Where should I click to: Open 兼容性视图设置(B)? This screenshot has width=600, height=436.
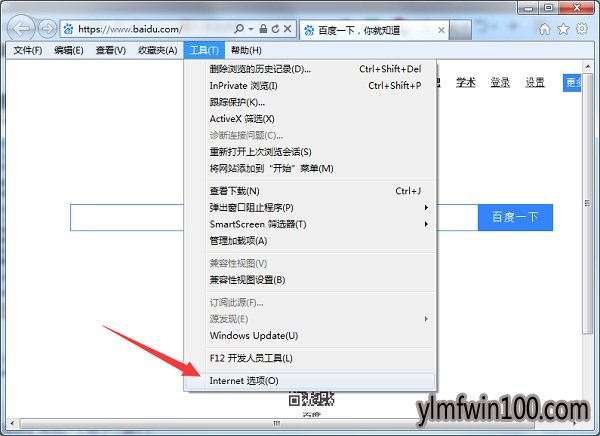310,280
